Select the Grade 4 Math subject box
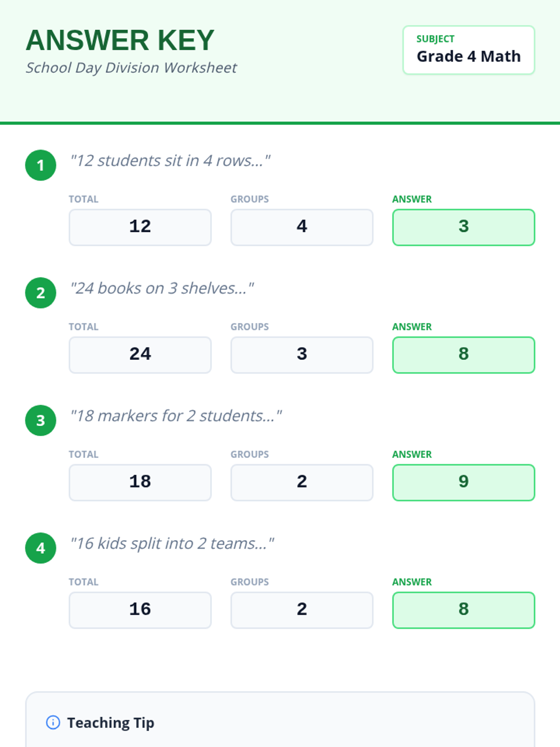Screen dimensions: 560x747 469,50
